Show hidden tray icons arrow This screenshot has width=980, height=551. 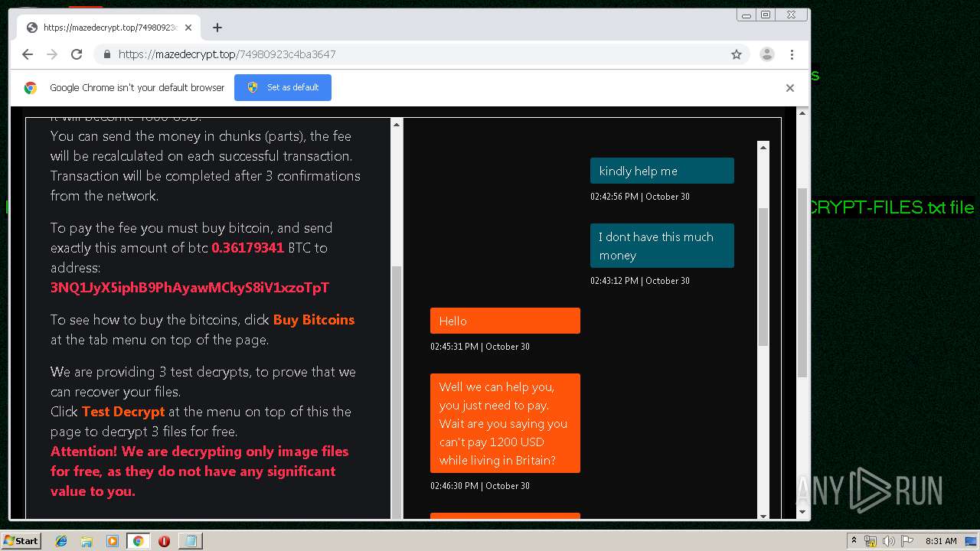854,541
